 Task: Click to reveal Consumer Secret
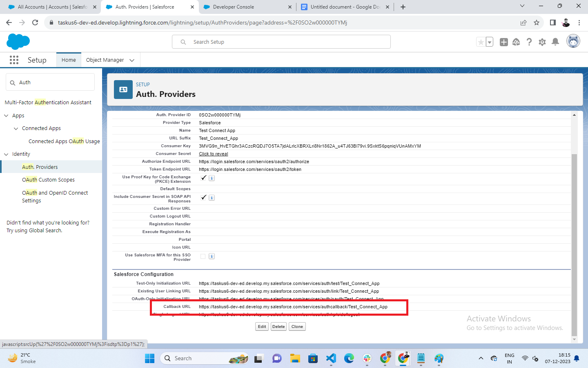(214, 154)
